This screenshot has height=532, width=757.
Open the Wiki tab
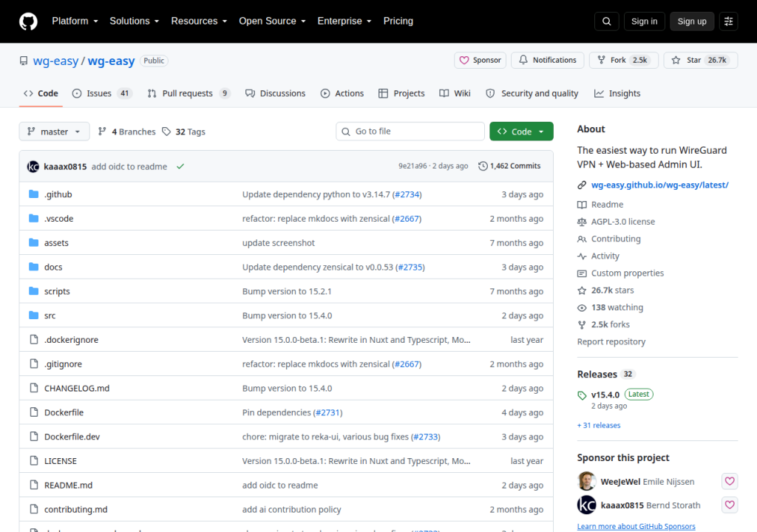coord(455,93)
